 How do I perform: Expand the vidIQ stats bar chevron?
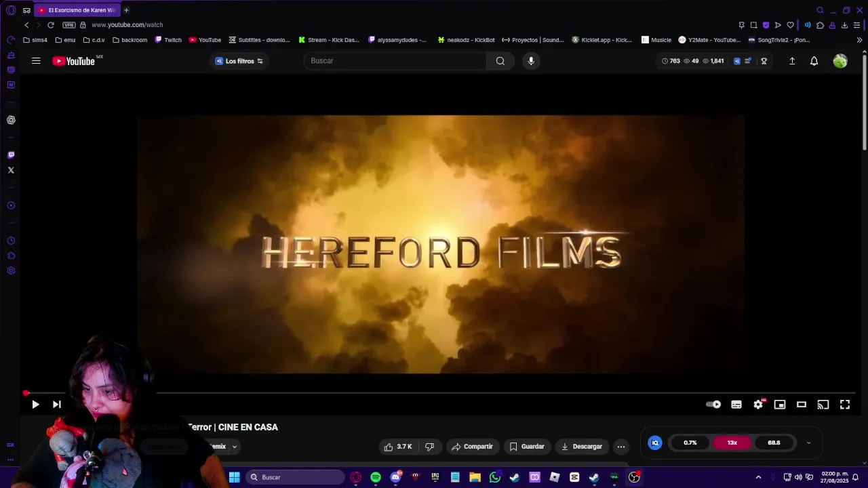click(x=808, y=443)
